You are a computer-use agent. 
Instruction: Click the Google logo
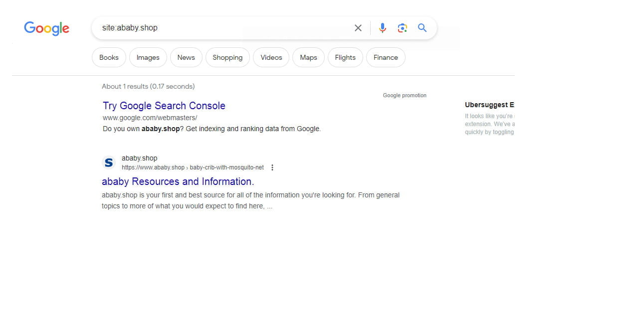pos(46,28)
